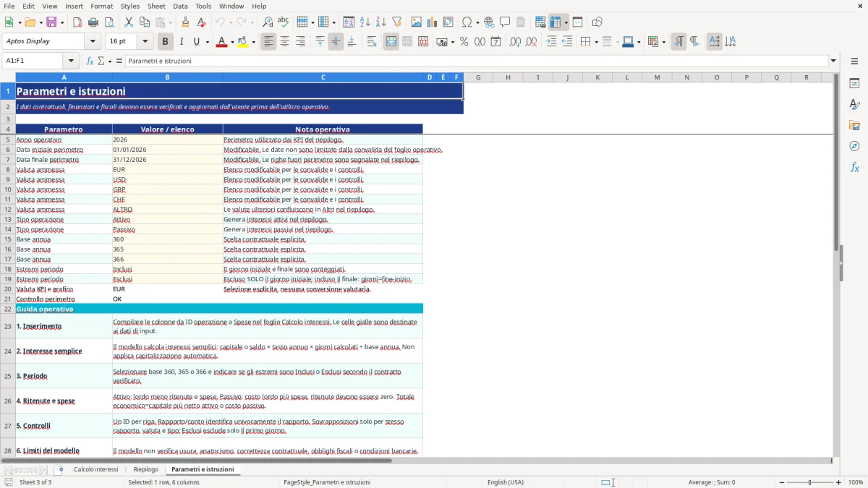Click row header 23
868x488 pixels.
[8, 326]
